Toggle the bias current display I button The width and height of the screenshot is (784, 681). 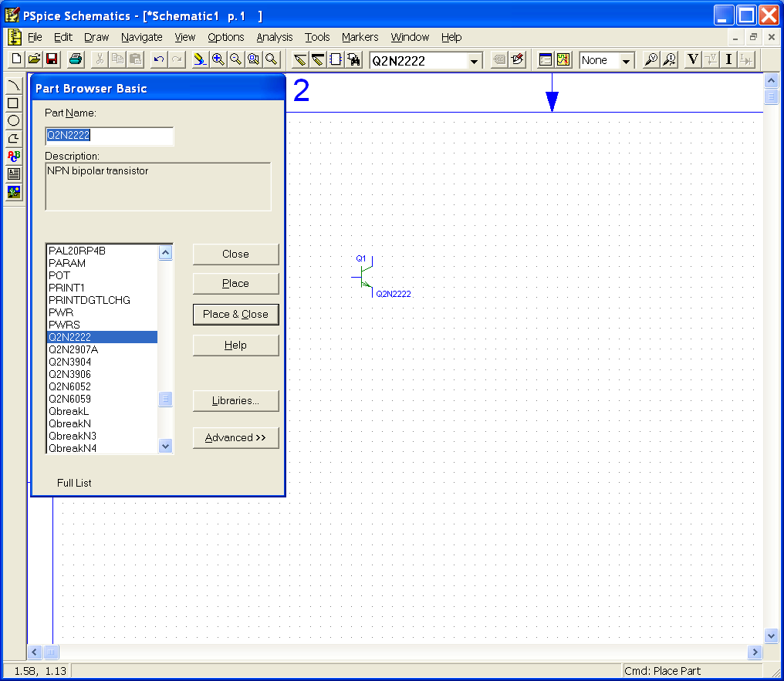(728, 59)
